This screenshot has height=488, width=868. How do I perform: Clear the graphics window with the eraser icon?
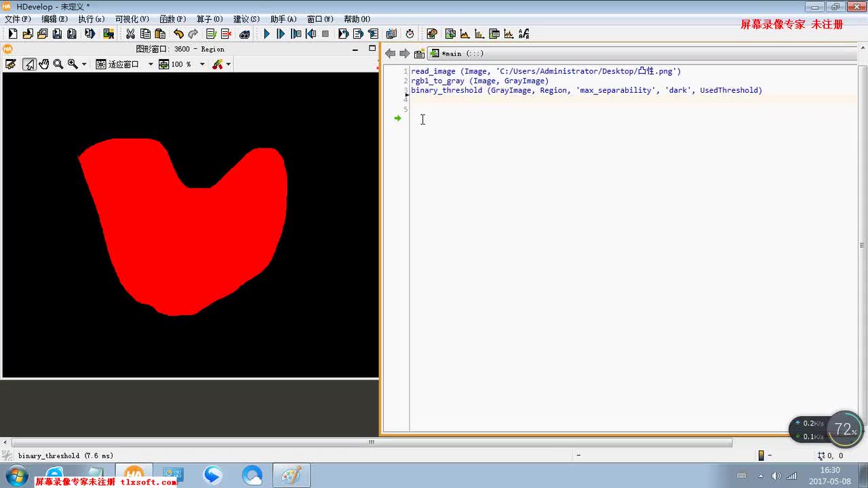pyautogui.click(x=11, y=64)
